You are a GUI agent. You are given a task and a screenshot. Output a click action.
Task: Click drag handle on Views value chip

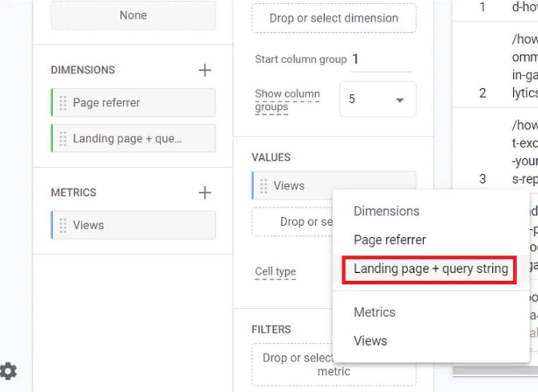pos(264,186)
